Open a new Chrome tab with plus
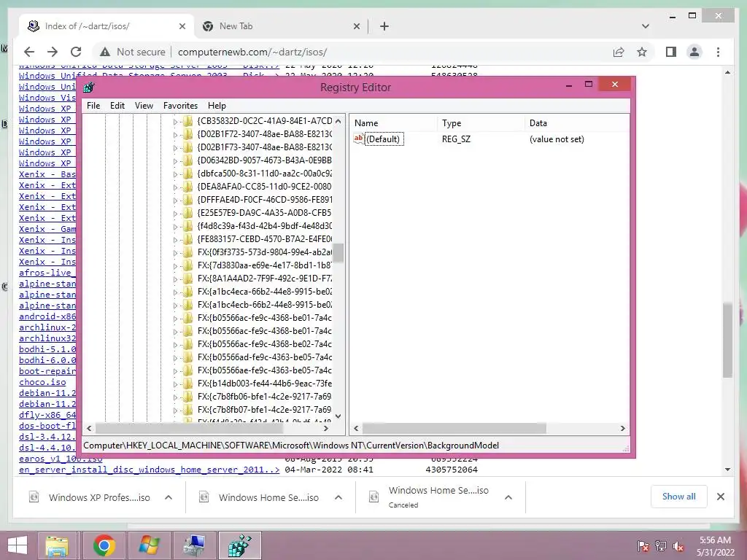This screenshot has height=560, width=747. (x=384, y=26)
